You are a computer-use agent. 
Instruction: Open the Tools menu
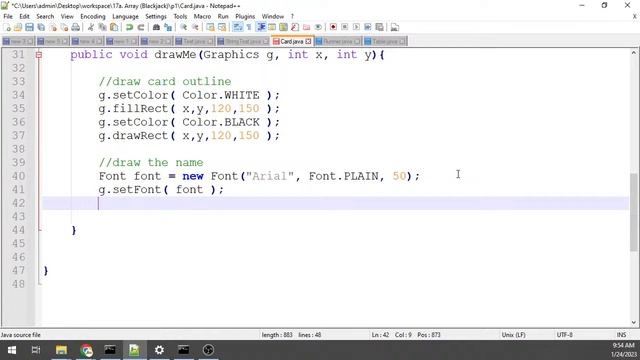point(180,16)
